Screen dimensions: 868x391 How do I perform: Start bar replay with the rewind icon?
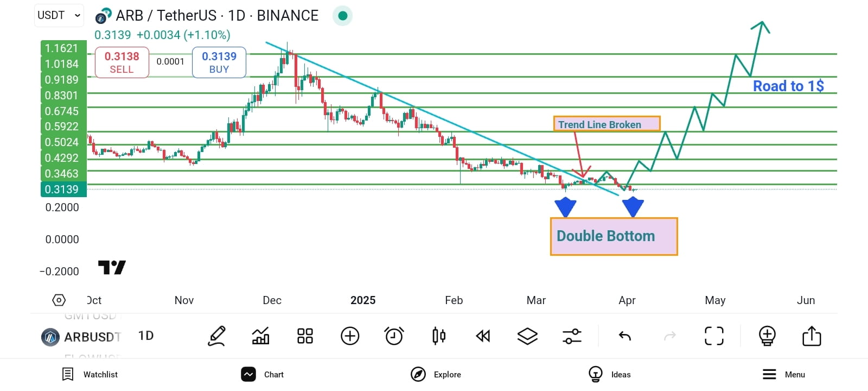(x=483, y=336)
